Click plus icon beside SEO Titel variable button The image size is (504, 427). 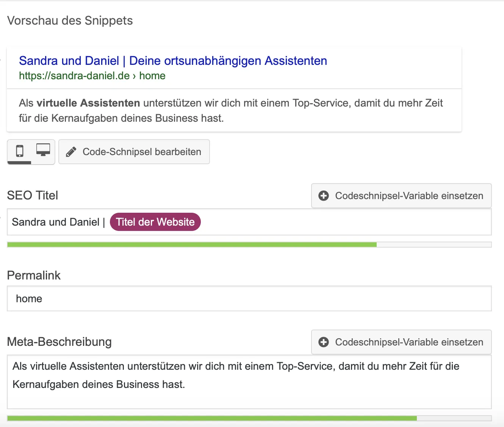click(x=324, y=196)
